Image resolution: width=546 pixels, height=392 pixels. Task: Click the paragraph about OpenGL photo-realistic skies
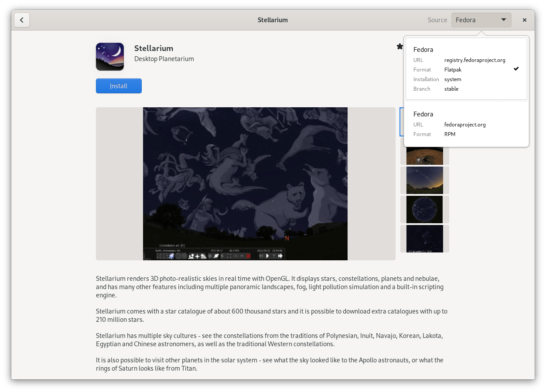pyautogui.click(x=270, y=287)
